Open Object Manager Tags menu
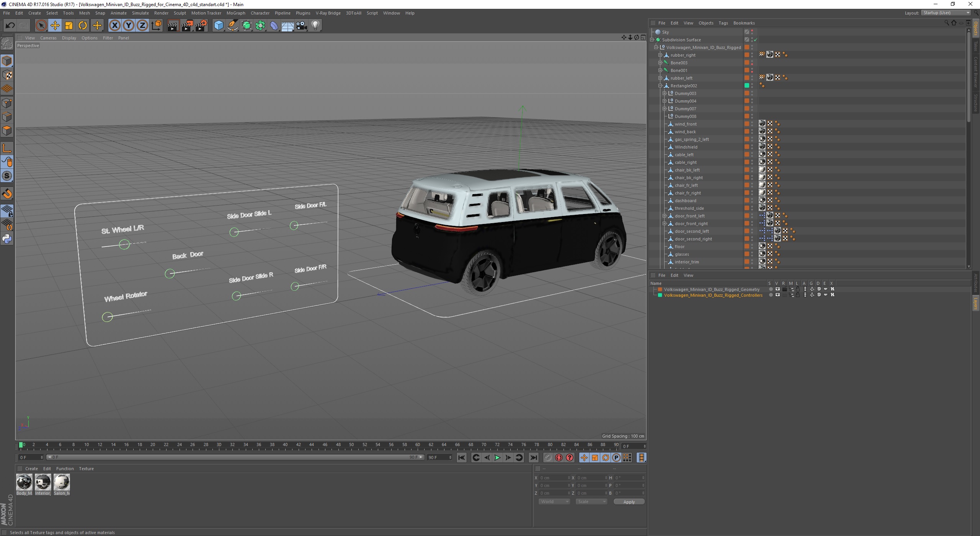 pyautogui.click(x=723, y=23)
